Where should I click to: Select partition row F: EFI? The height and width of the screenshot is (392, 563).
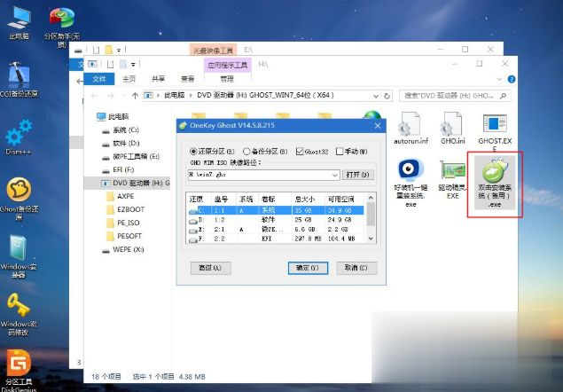coord(276,239)
